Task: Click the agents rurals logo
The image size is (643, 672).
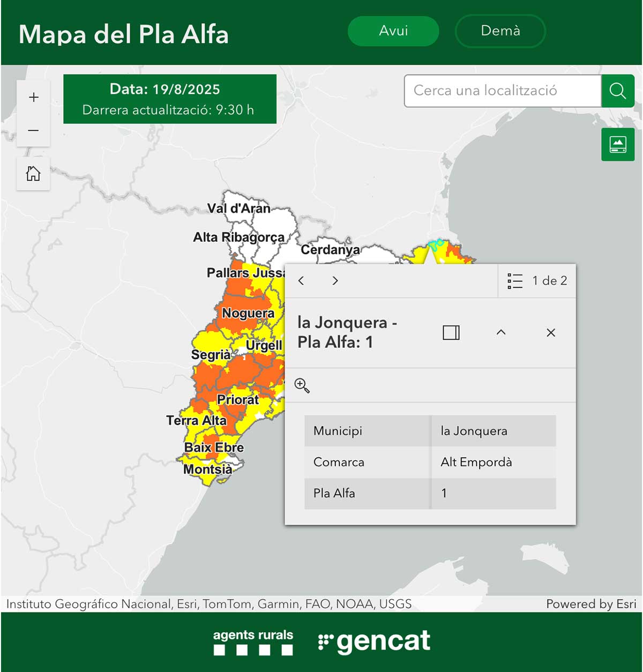Action: tap(253, 642)
